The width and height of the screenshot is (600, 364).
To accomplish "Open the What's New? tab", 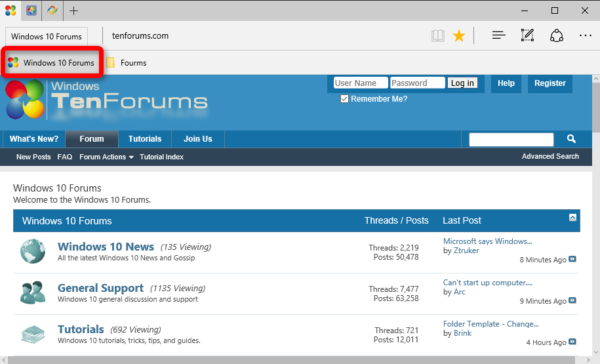I will click(34, 139).
